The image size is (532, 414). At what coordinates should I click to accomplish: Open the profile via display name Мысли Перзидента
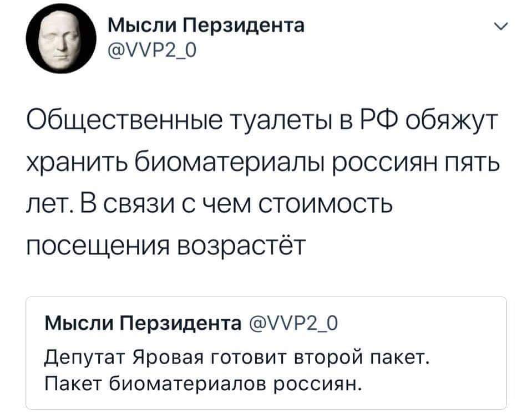(x=204, y=24)
